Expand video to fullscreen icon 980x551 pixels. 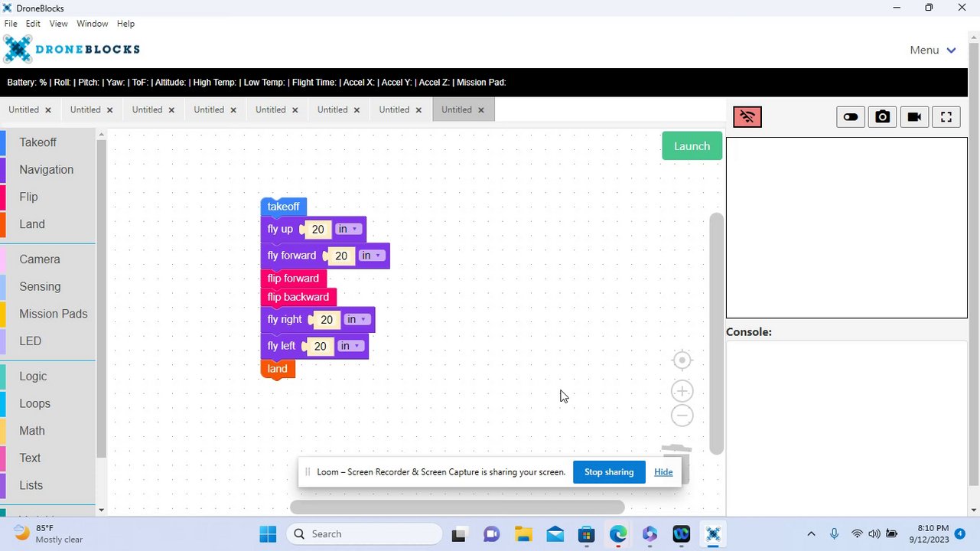coord(946,117)
